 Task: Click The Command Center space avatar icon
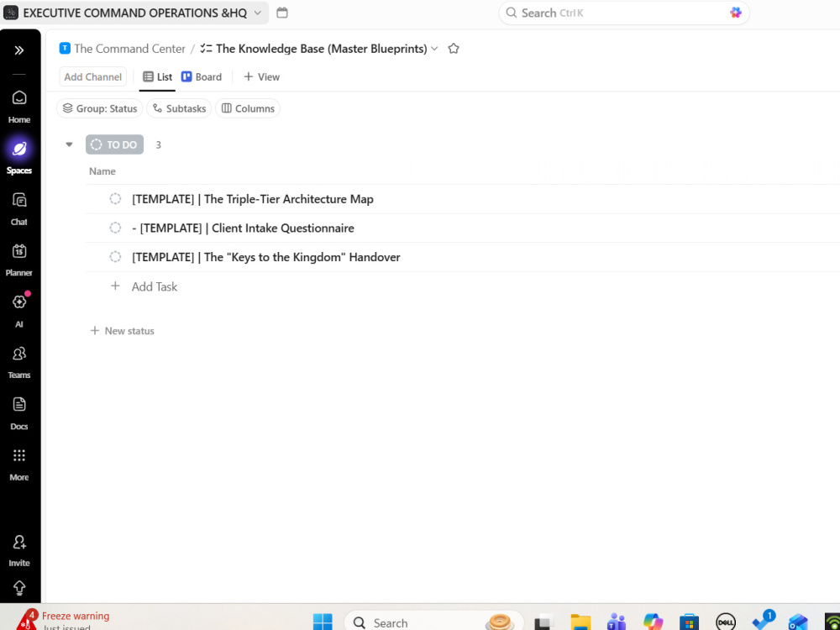pyautogui.click(x=65, y=48)
